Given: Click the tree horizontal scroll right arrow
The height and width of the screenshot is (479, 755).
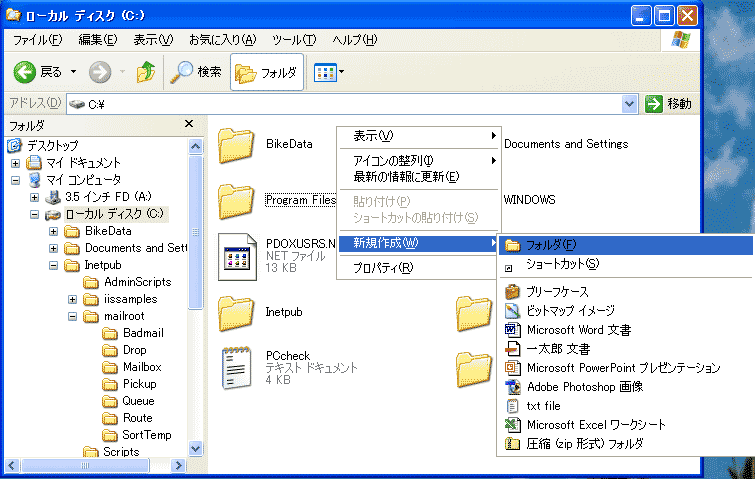Looking at the screenshot, I should point(178,465).
